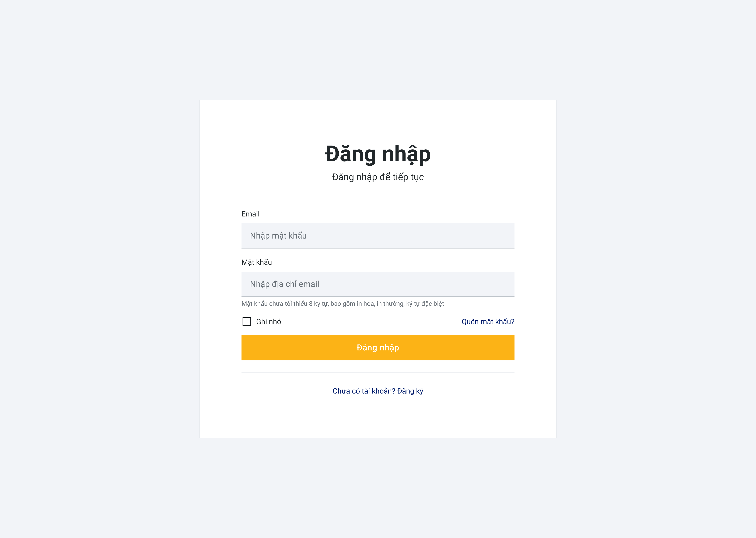Click the empty square box beside Ghi nhớ
The height and width of the screenshot is (538, 756).
point(247,322)
